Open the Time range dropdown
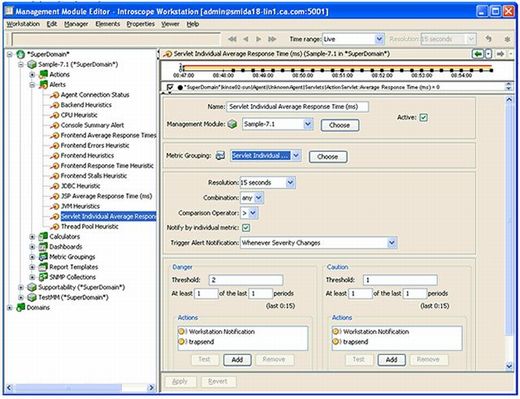 (x=379, y=39)
